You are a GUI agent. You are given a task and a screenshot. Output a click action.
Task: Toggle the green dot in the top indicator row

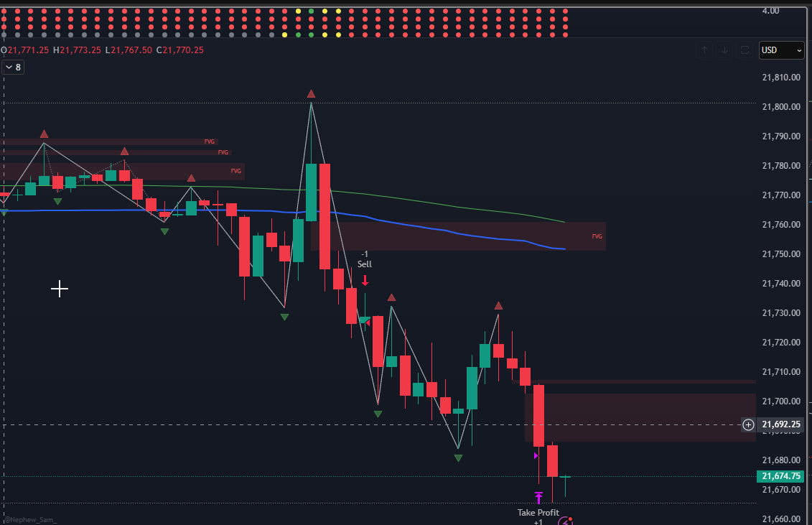311,11
